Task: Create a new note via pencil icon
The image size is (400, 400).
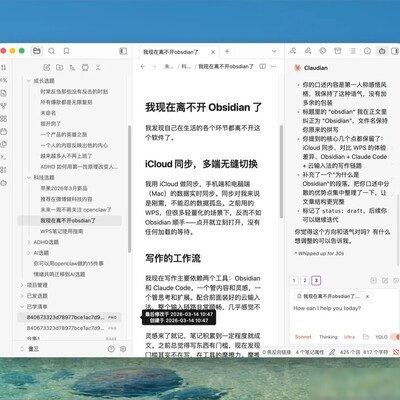Action: (x=47, y=67)
